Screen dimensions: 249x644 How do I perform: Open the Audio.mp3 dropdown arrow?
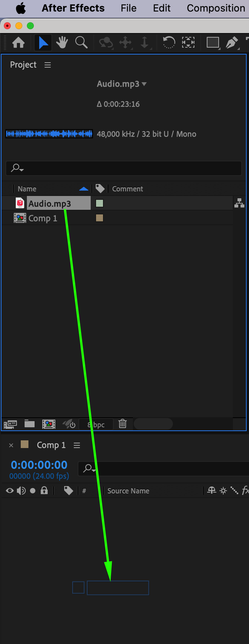click(x=144, y=84)
